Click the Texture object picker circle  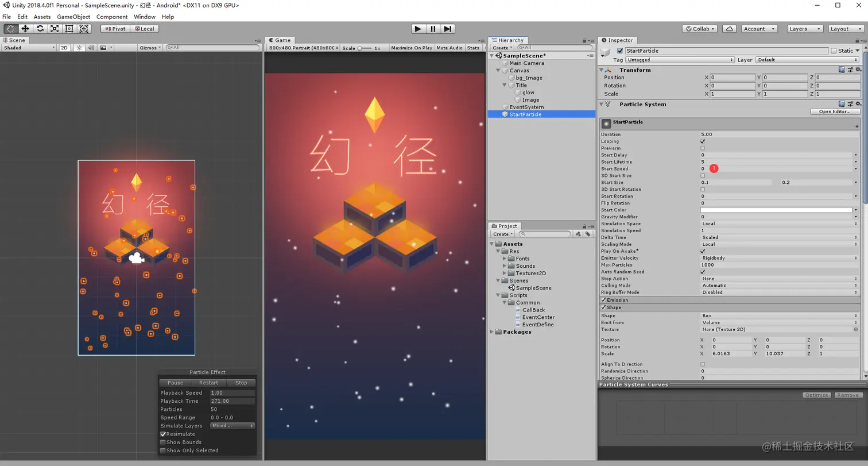(x=856, y=330)
